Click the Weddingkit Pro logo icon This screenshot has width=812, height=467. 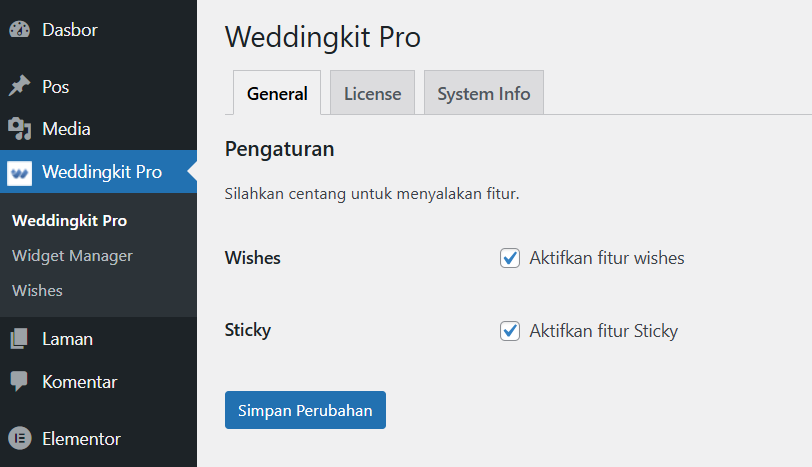(x=20, y=173)
